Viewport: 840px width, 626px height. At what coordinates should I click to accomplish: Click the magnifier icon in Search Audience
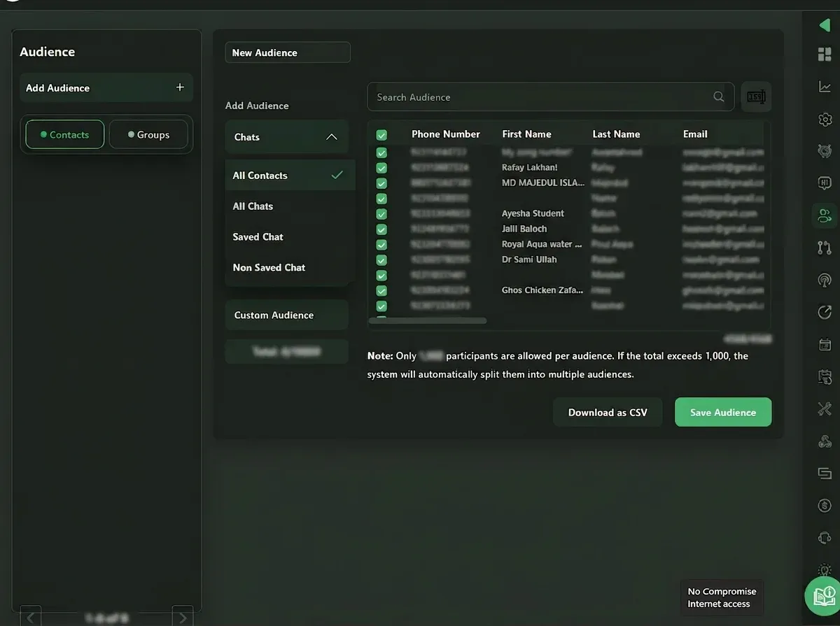[x=718, y=97]
